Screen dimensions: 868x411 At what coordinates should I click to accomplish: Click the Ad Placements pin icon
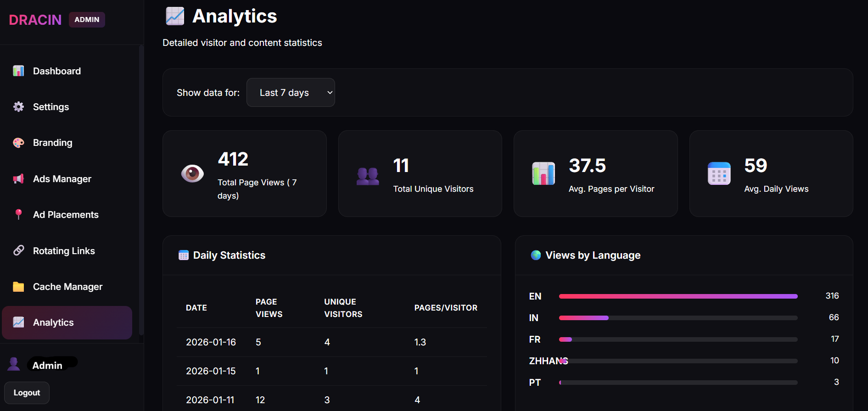tap(18, 214)
